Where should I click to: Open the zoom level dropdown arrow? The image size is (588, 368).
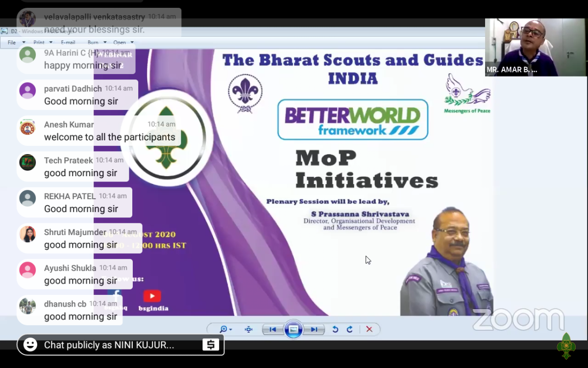(x=230, y=329)
